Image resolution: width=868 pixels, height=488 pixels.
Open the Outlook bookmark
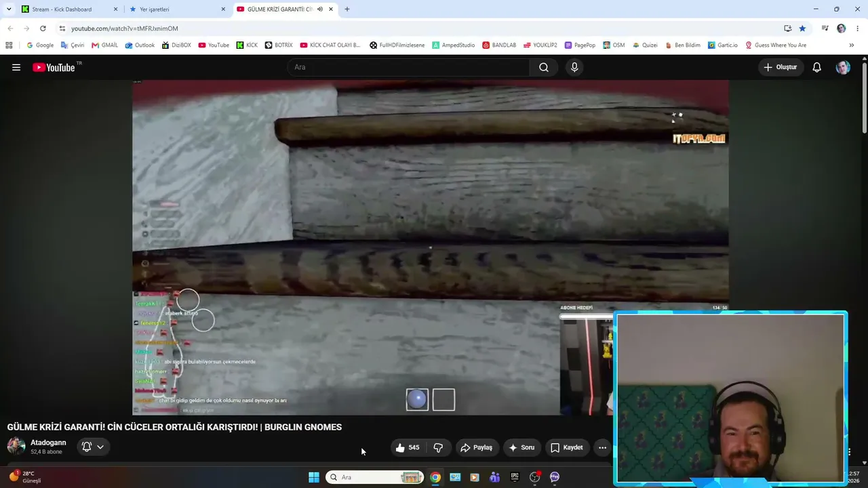[x=140, y=45]
